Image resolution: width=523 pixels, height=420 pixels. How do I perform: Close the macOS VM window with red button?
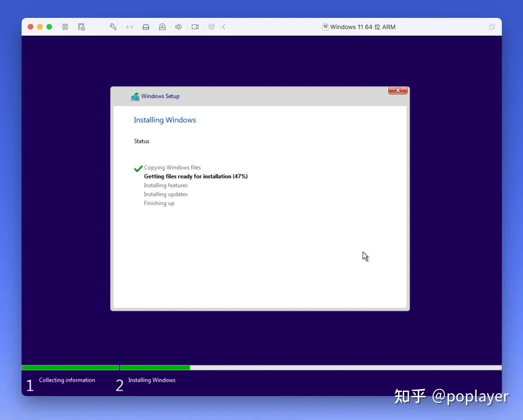click(x=30, y=27)
